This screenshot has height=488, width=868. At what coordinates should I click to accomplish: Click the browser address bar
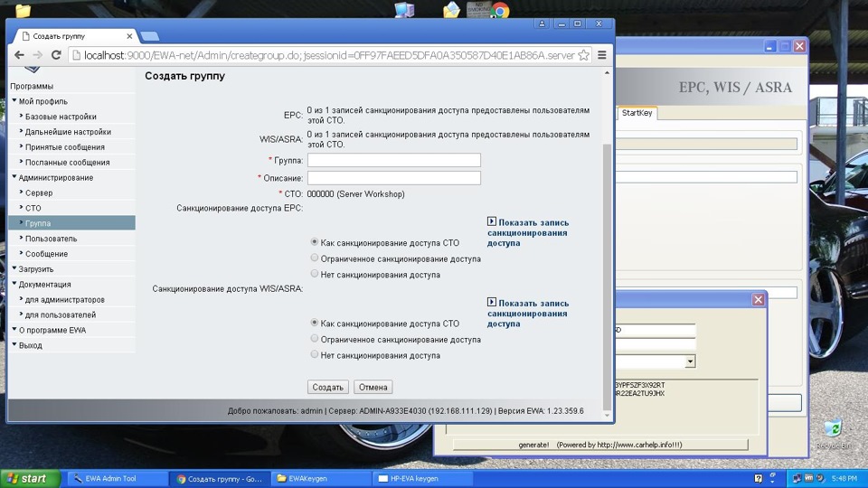tap(329, 55)
